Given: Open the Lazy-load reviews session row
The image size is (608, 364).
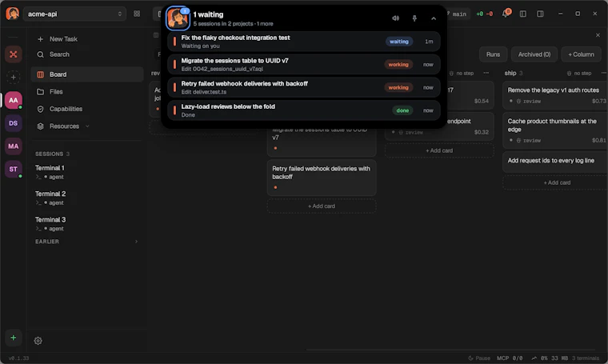Looking at the screenshot, I should coord(304,110).
